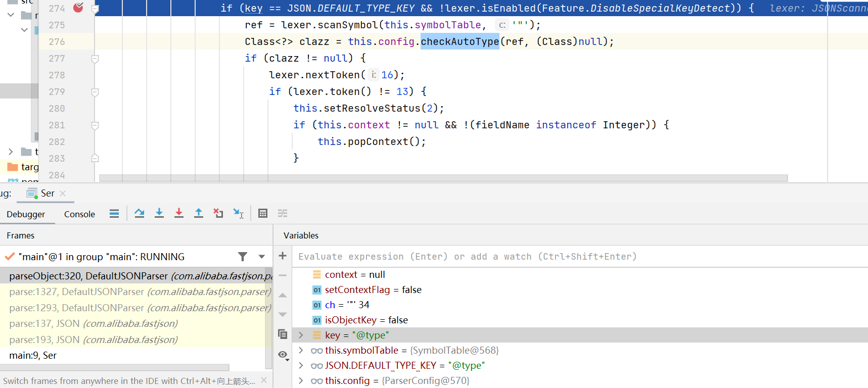Click duplicate watch copy icon
868x388 pixels.
tap(283, 334)
